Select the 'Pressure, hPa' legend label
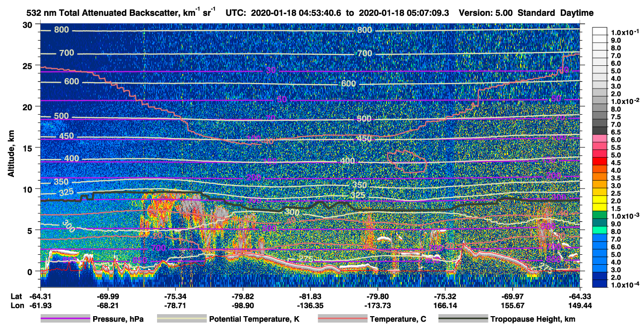This screenshot has height=330, width=644. (118, 319)
